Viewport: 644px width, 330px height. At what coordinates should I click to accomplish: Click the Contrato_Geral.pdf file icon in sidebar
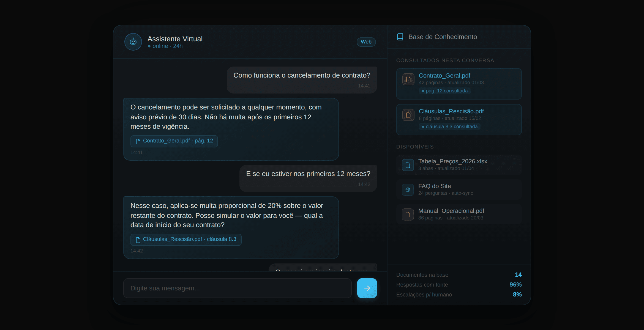(408, 79)
